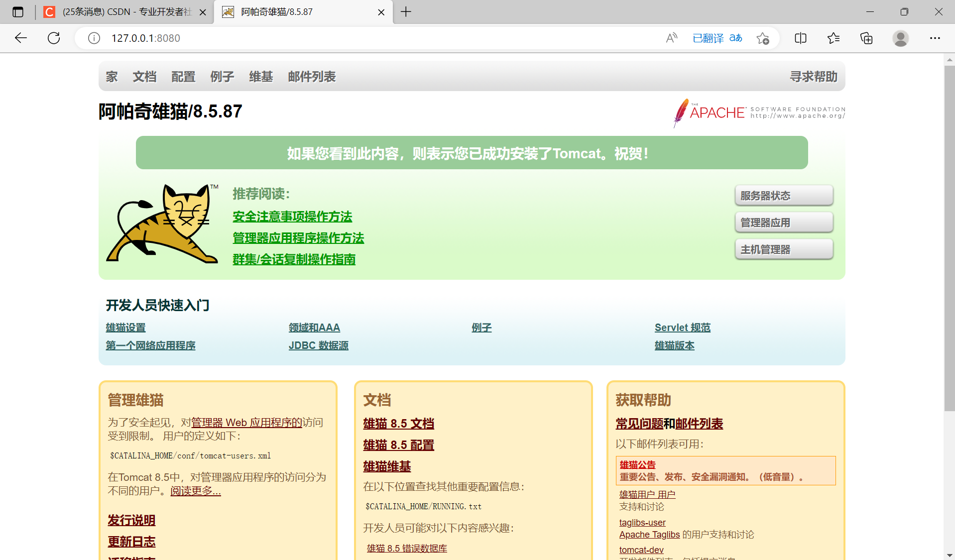Viewport: 955px width, 560px height.
Task: Close the 阿帕奇雄猫/8.5.87 tab
Action: [381, 12]
